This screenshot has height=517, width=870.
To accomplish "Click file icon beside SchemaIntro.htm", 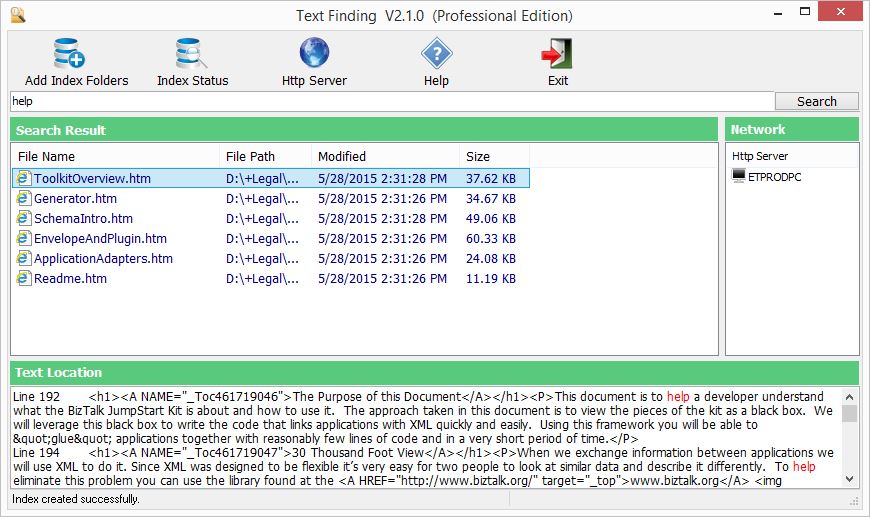I will tap(23, 218).
